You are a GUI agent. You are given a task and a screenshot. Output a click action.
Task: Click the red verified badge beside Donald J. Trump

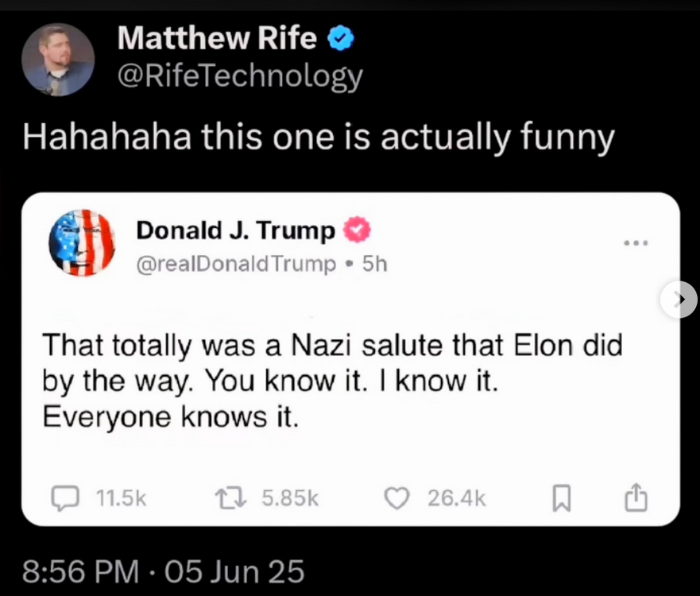356,230
